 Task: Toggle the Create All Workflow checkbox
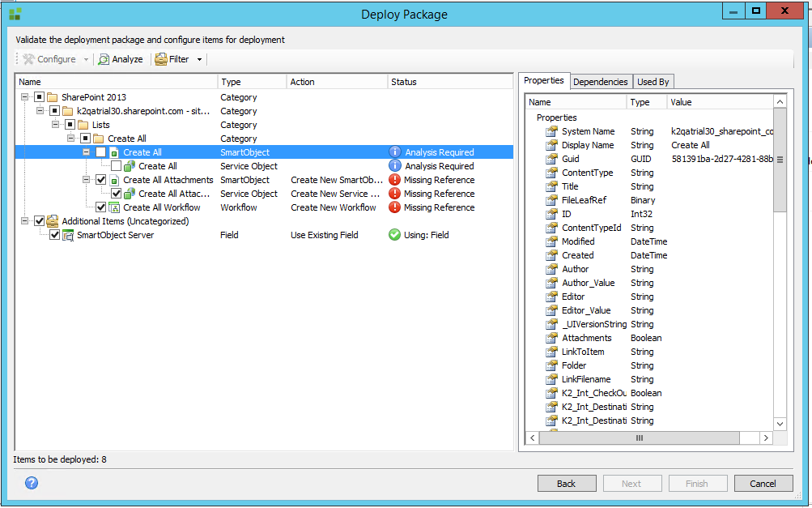coord(100,207)
